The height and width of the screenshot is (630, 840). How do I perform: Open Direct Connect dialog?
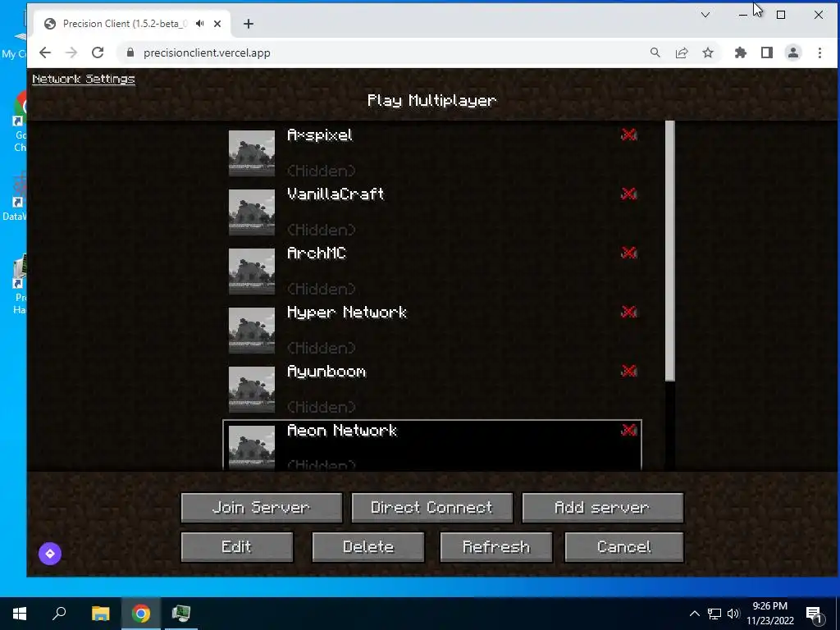[x=431, y=507]
